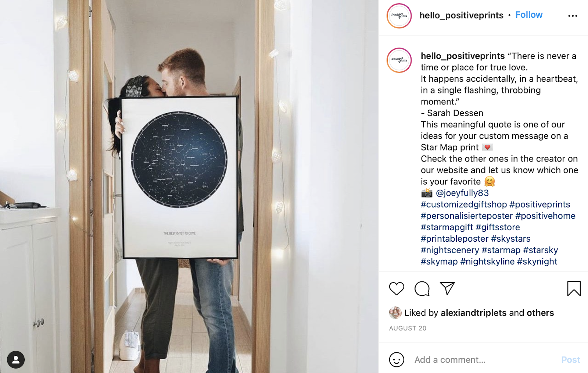Show the others who liked this post
This screenshot has height=373, width=588.
click(x=540, y=313)
